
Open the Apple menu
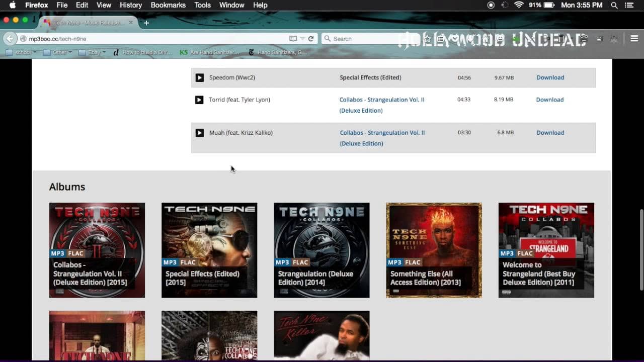pyautogui.click(x=13, y=5)
